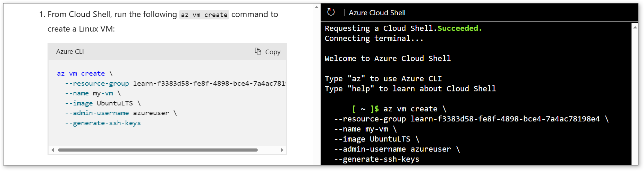Click left arrow of code block scrollbar
The height and width of the screenshot is (171, 644).
click(53, 150)
